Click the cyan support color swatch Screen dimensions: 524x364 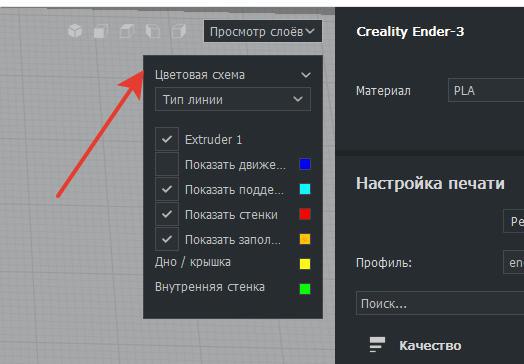point(305,189)
